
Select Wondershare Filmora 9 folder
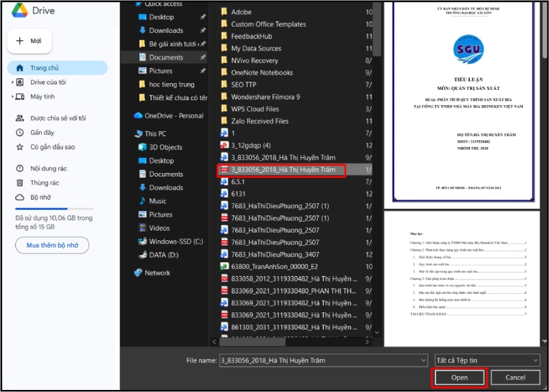266,97
